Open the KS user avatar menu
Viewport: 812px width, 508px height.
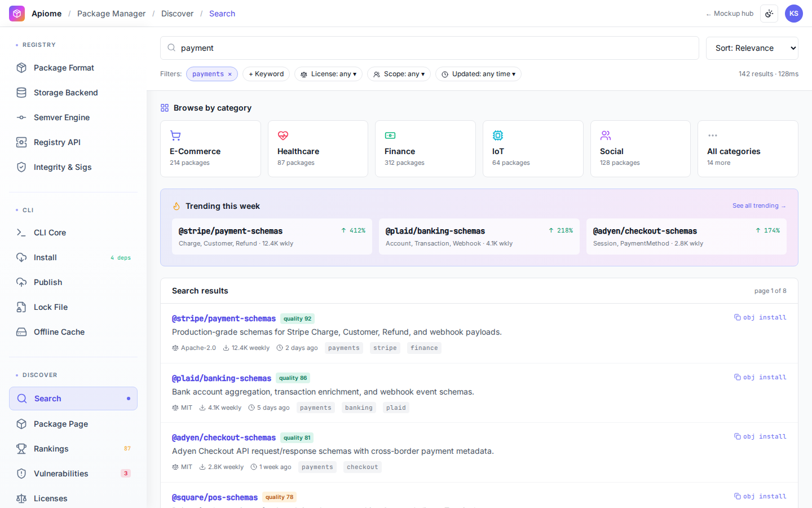794,14
